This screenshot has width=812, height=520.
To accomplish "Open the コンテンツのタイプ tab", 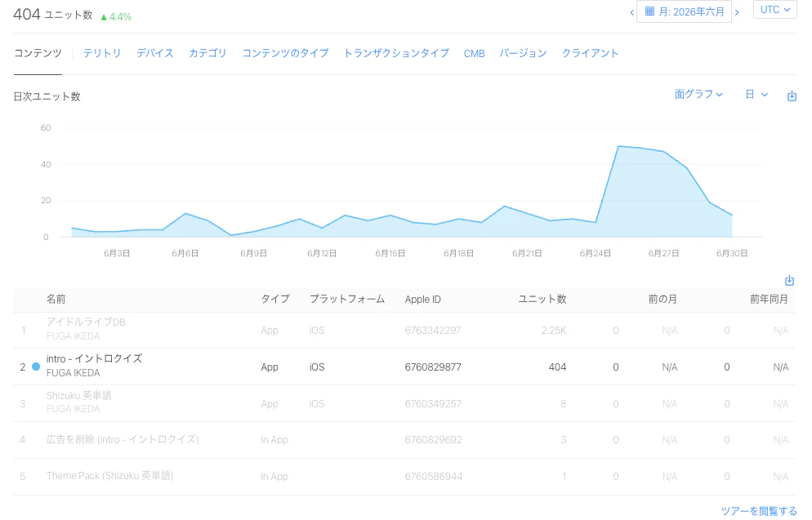I will tap(285, 53).
